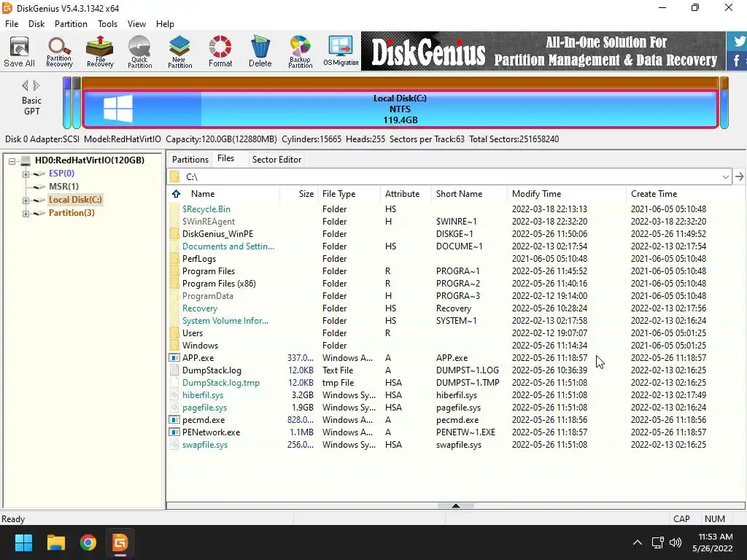
Task: Select the System Volume Infor... folder
Action: (x=225, y=321)
